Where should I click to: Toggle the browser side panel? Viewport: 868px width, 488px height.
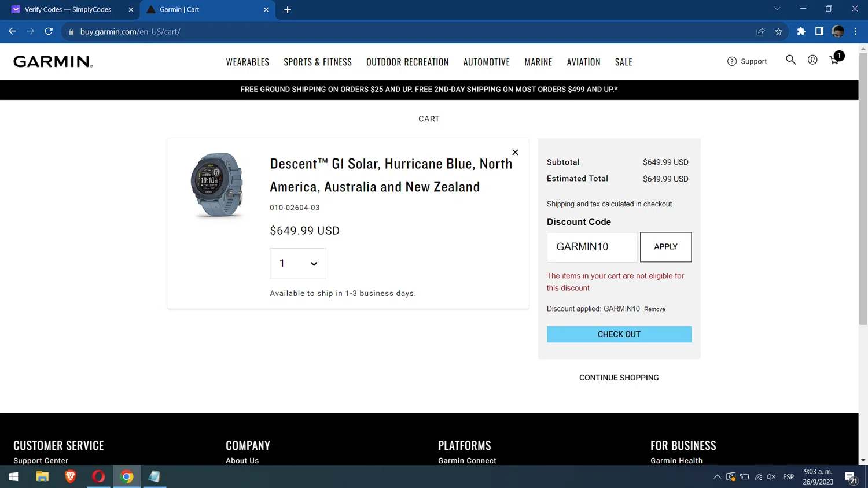tap(819, 31)
